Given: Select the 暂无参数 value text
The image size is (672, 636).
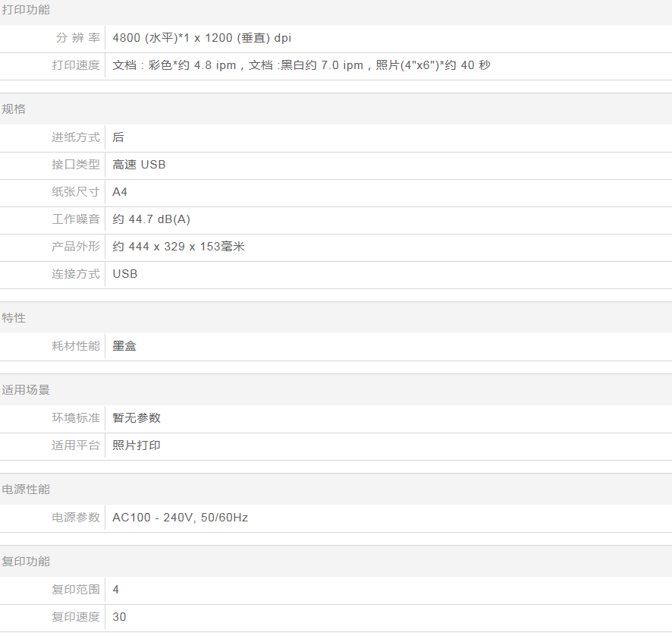Looking at the screenshot, I should (137, 418).
